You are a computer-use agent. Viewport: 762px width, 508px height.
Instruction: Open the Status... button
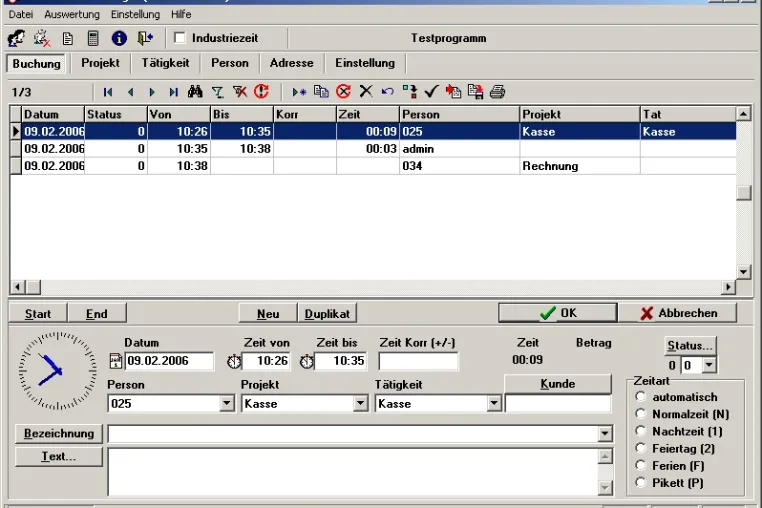[x=690, y=346]
